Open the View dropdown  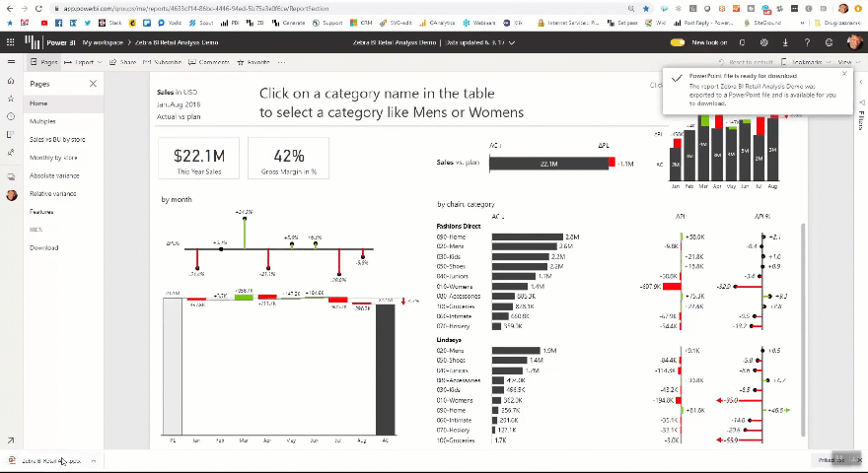point(848,62)
